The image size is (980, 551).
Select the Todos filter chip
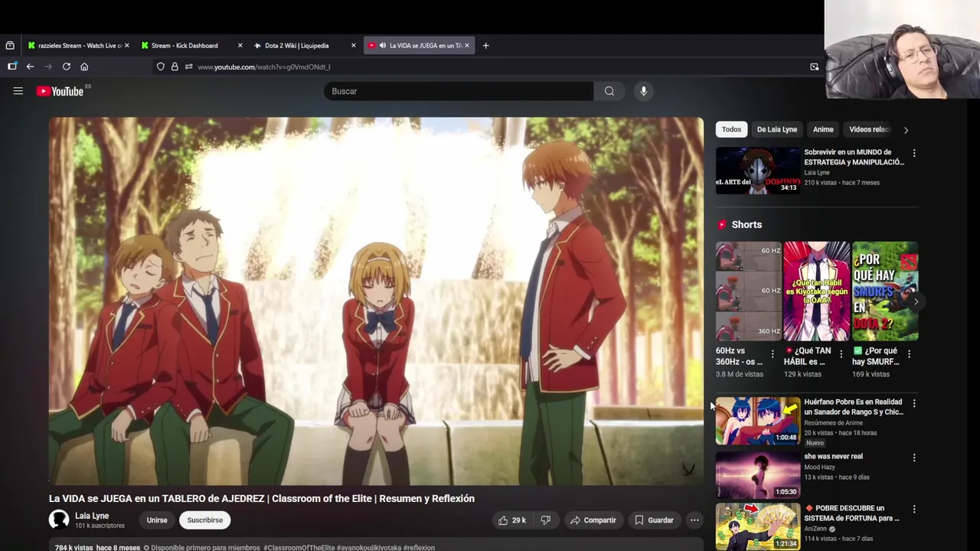click(731, 129)
